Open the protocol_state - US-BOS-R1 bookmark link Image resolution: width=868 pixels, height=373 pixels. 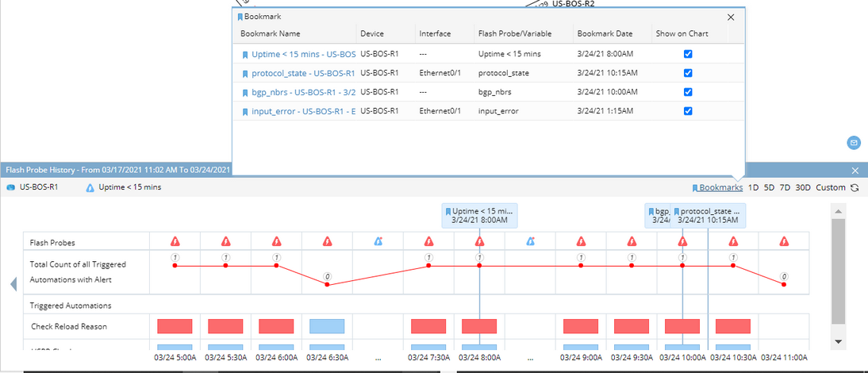303,73
